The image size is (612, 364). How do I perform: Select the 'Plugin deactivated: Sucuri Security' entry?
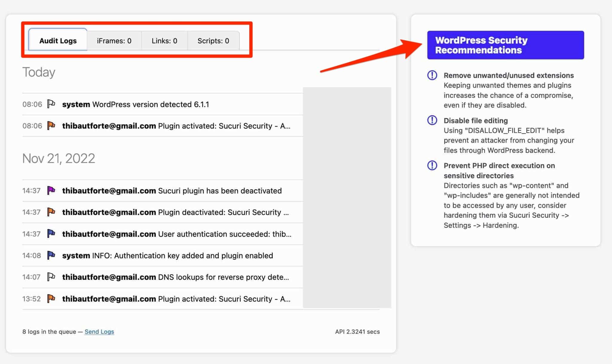[x=163, y=212]
